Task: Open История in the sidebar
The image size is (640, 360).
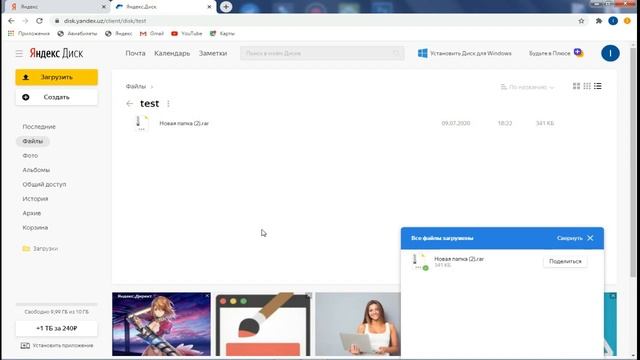Action: tap(35, 199)
